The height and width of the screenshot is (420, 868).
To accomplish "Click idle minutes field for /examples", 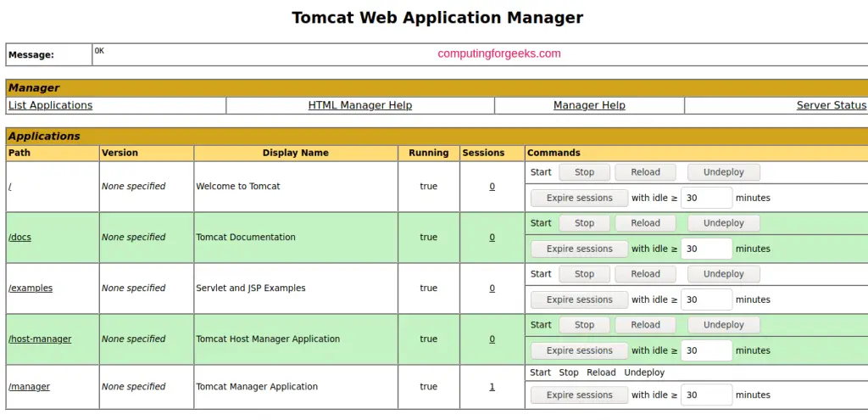I will point(706,300).
